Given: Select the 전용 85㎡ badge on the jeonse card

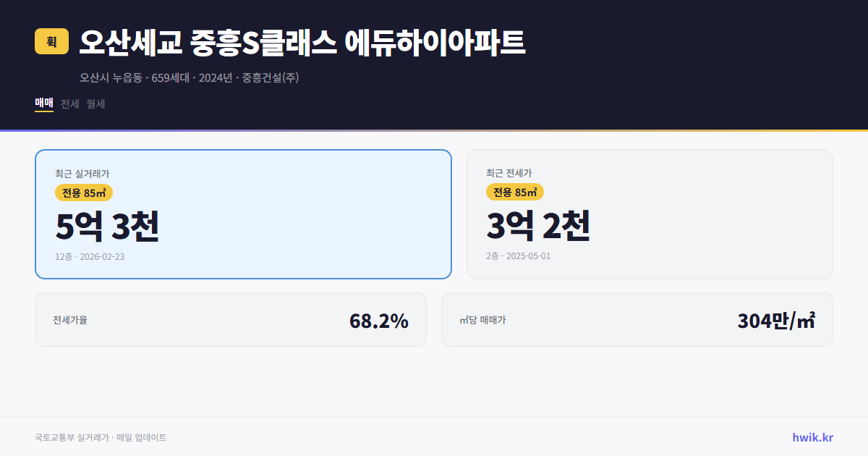Looking at the screenshot, I should click(x=516, y=192).
